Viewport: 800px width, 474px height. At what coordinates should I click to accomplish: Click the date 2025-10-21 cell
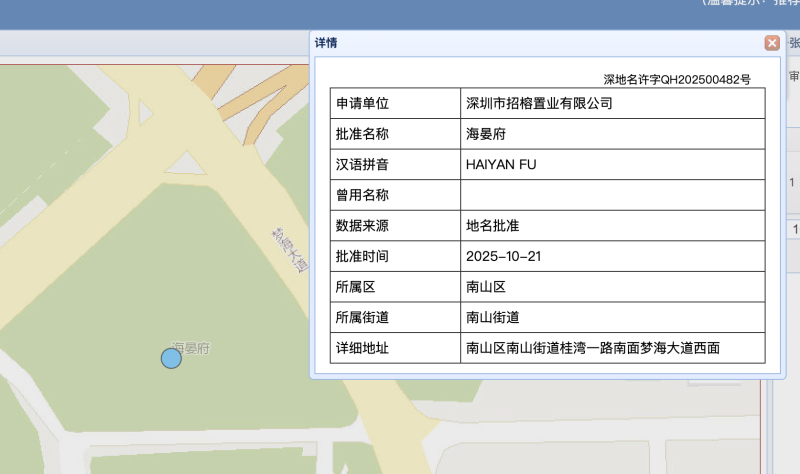(613, 256)
